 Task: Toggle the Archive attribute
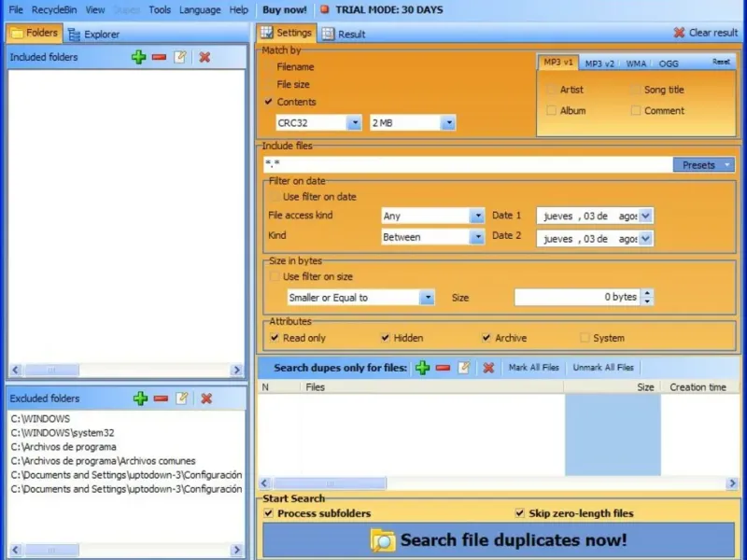pos(486,338)
